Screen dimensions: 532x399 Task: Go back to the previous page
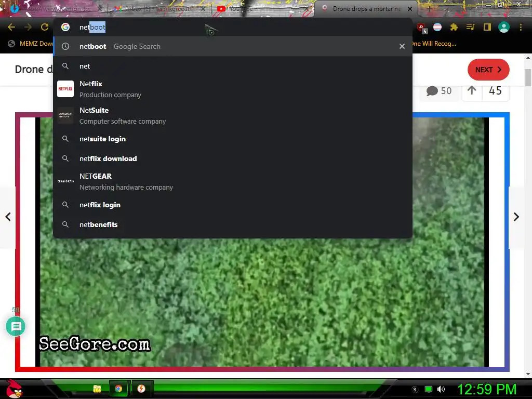(x=11, y=27)
